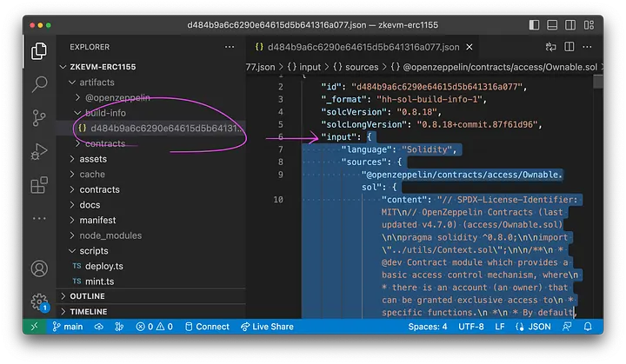Expand the node_modules folder

[110, 235]
